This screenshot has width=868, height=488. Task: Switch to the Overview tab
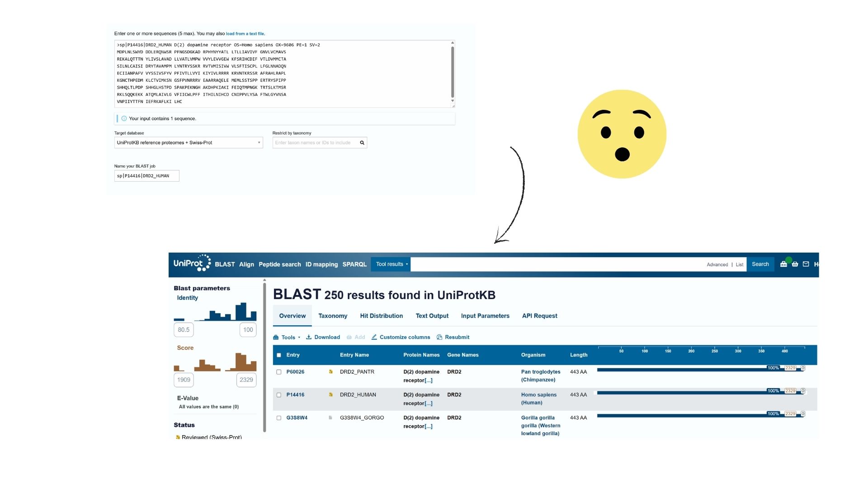click(x=292, y=316)
